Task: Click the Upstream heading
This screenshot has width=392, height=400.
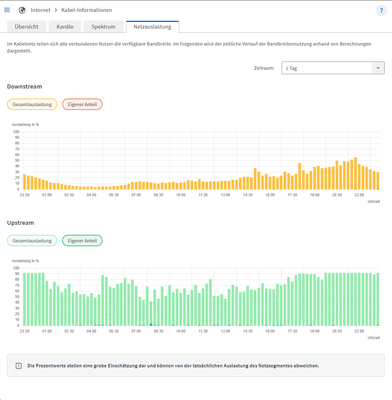Action: pyautogui.click(x=20, y=223)
